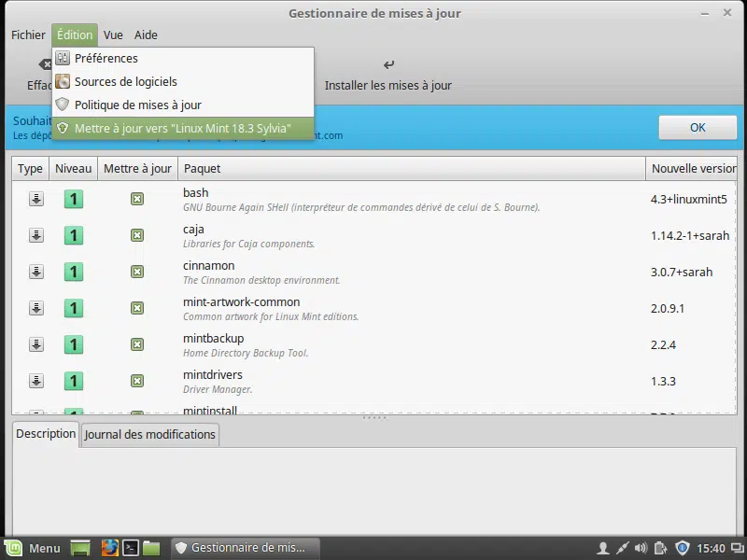
Task: Select the mint-artwork-common package name
Action: (x=242, y=301)
